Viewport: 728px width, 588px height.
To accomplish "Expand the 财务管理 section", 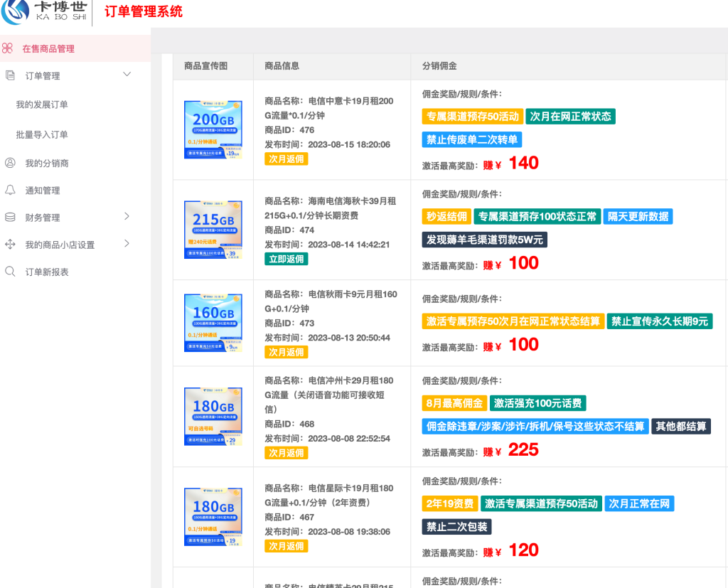I will point(127,218).
